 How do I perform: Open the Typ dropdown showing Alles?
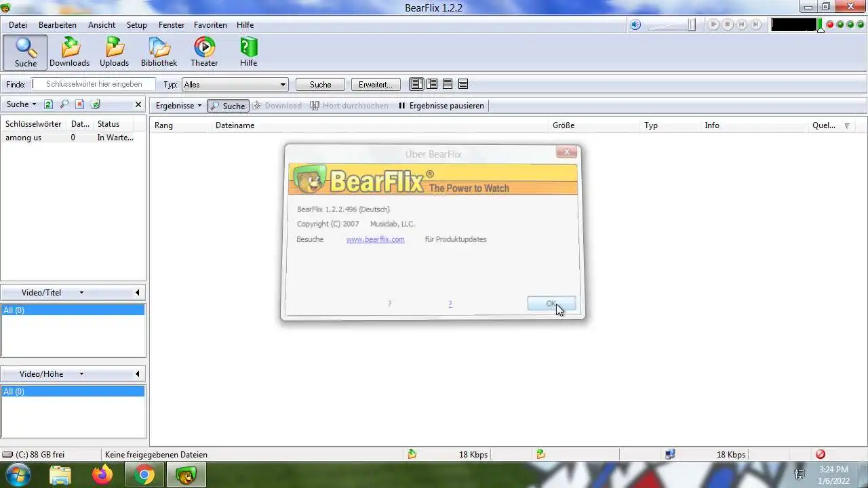click(x=235, y=85)
